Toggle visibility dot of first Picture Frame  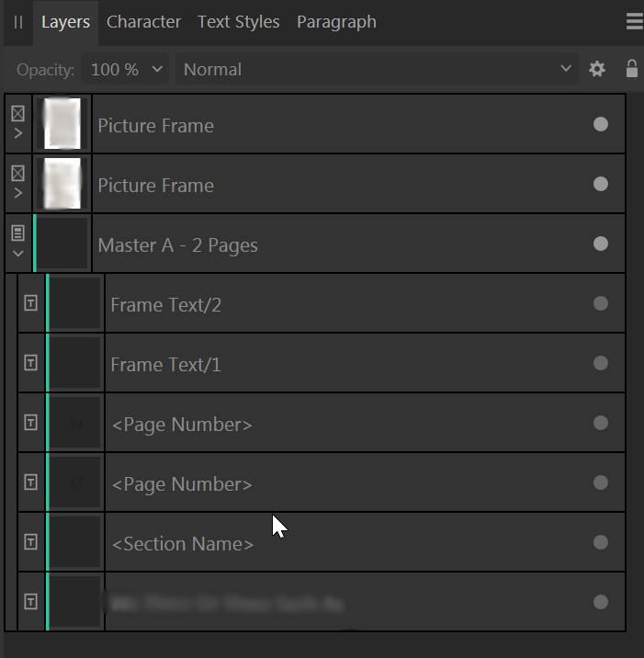click(600, 124)
